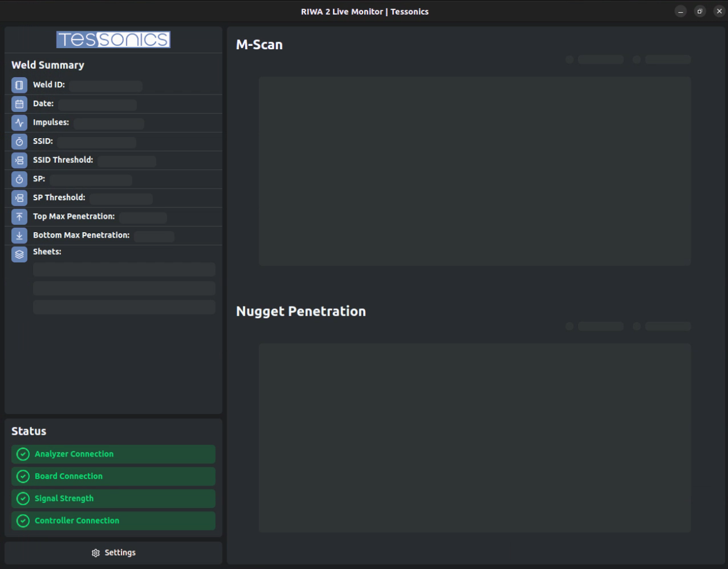Click the Analyzer Connection checkmark icon

(x=23, y=454)
